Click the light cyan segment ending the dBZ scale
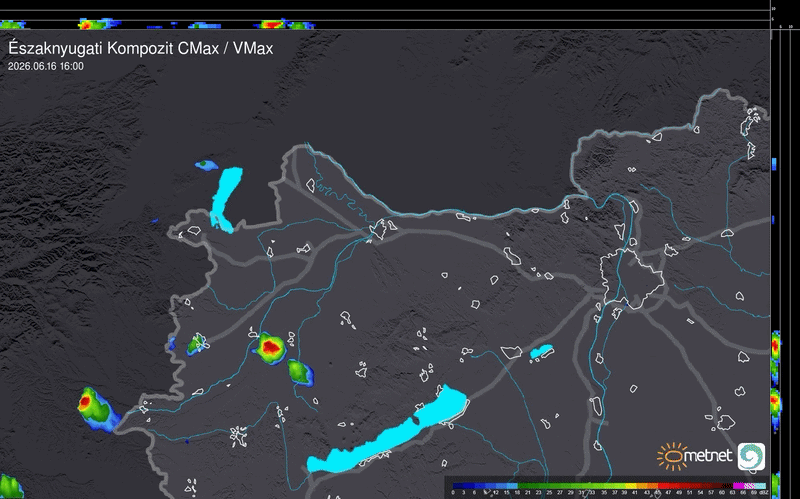 tap(760, 486)
